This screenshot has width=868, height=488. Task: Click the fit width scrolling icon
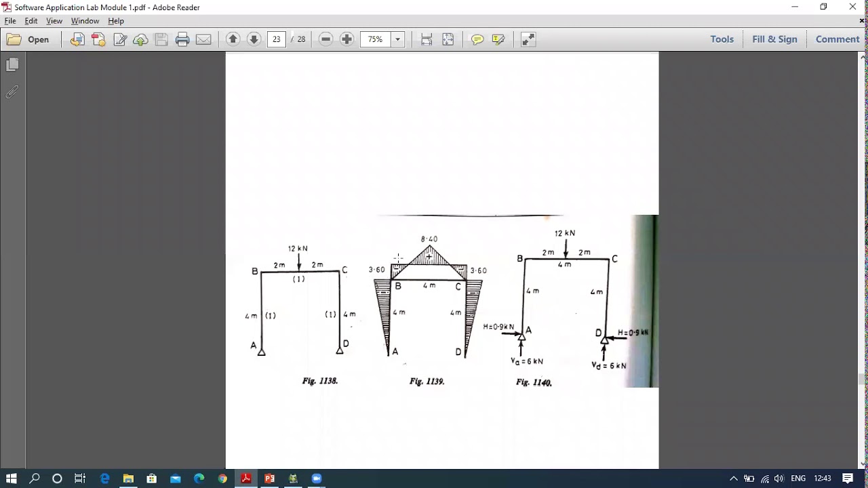click(427, 39)
